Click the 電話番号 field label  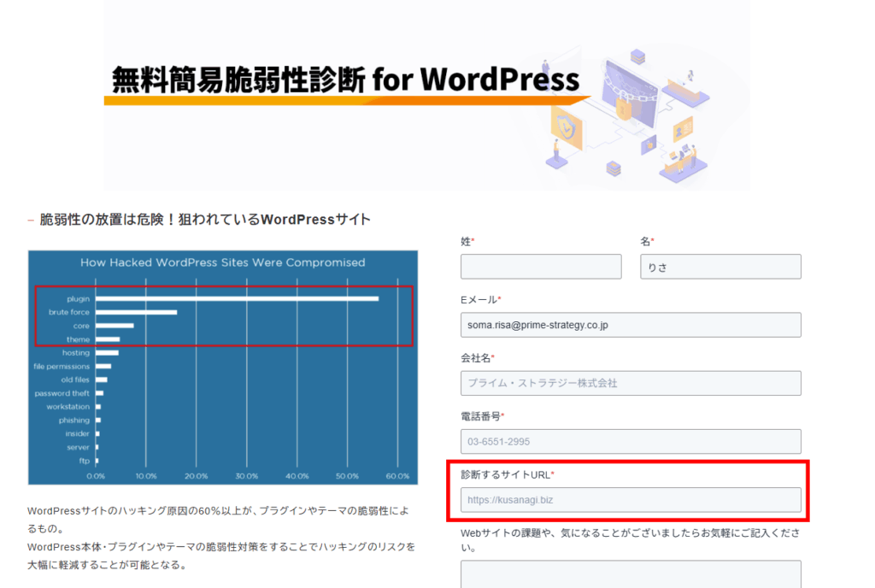482,416
